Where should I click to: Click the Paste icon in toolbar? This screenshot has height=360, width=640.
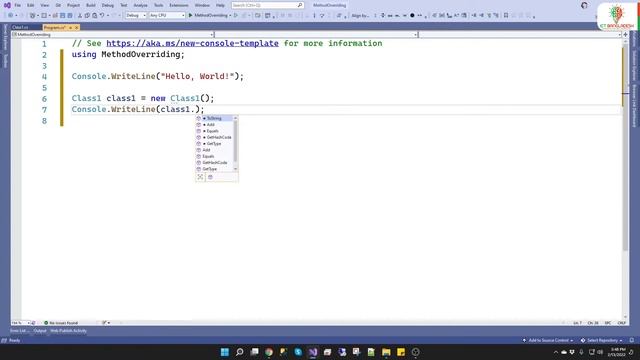pyautogui.click(x=95, y=15)
